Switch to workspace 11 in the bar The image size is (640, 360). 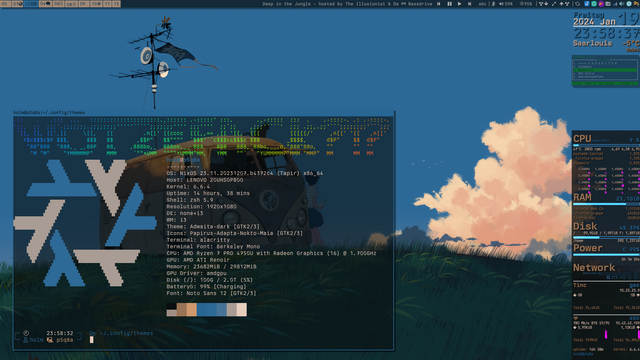coord(108,4)
